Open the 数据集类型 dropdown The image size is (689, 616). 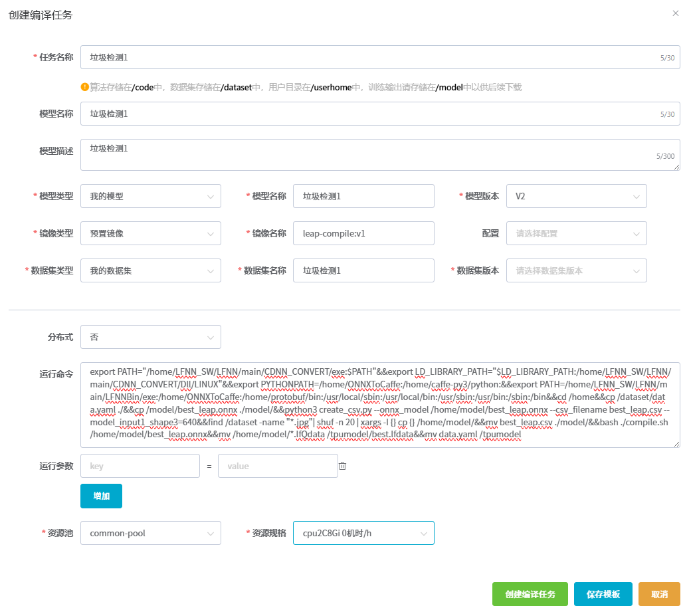150,270
